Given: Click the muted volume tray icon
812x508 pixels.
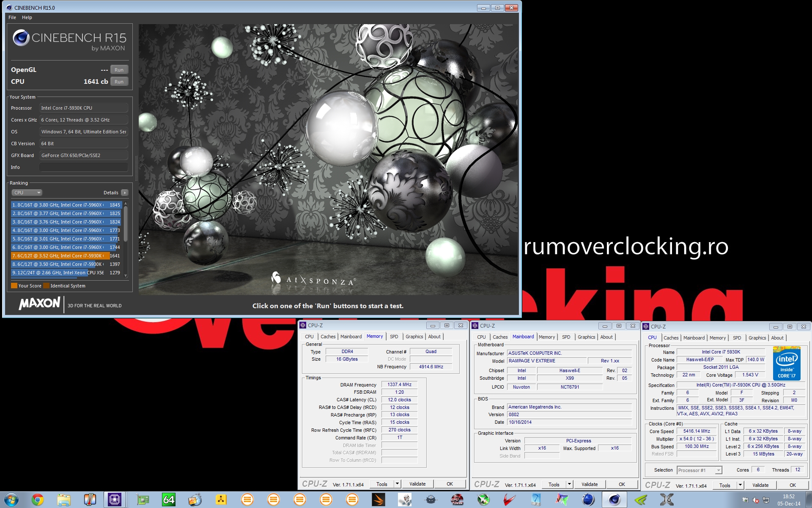Looking at the screenshot, I should click(x=756, y=500).
